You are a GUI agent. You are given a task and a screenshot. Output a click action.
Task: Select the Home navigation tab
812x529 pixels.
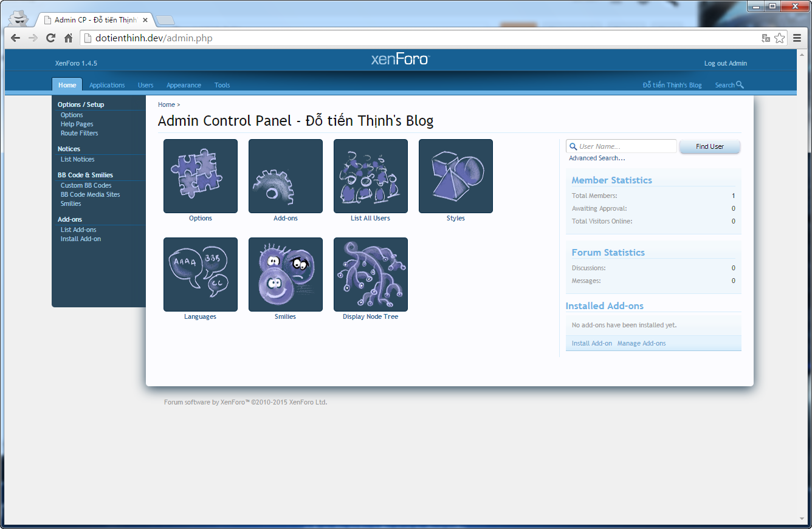pos(67,85)
